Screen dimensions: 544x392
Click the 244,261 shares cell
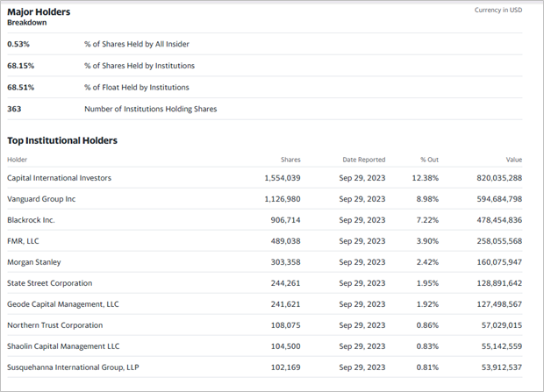(x=285, y=283)
